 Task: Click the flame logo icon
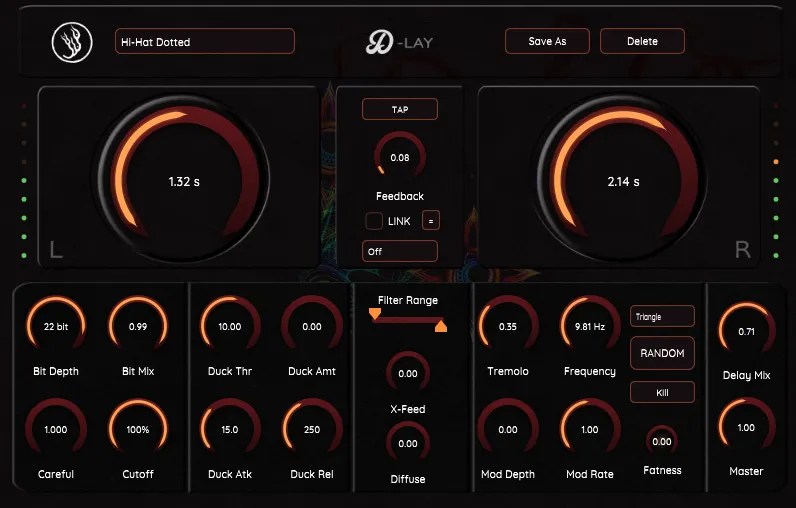[x=72, y=42]
